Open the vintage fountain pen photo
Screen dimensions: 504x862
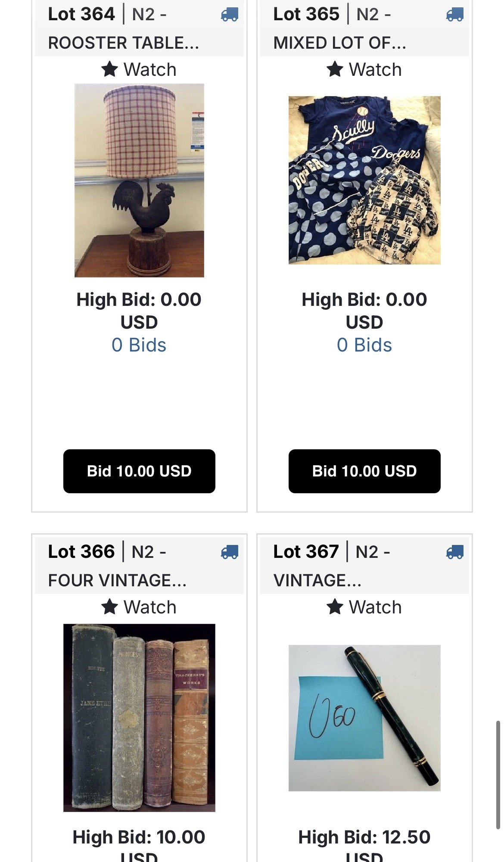tap(364, 718)
